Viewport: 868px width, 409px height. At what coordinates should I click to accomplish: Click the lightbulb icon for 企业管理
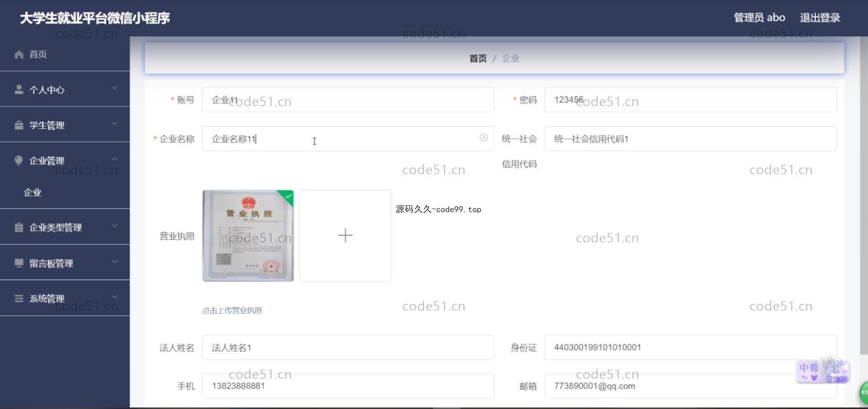(19, 161)
